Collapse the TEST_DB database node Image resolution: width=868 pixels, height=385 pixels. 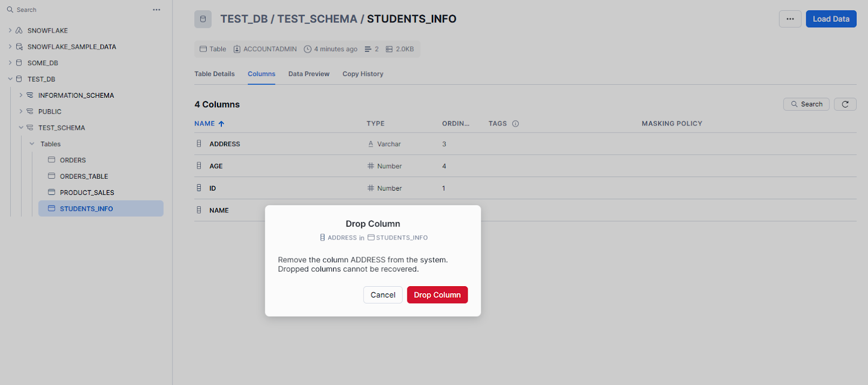click(x=10, y=79)
